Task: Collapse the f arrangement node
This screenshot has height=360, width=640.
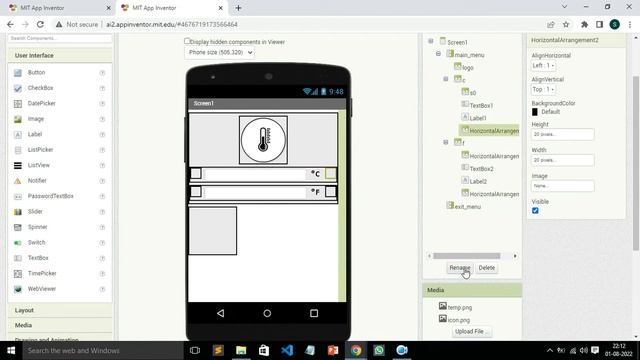Action: tap(446, 142)
